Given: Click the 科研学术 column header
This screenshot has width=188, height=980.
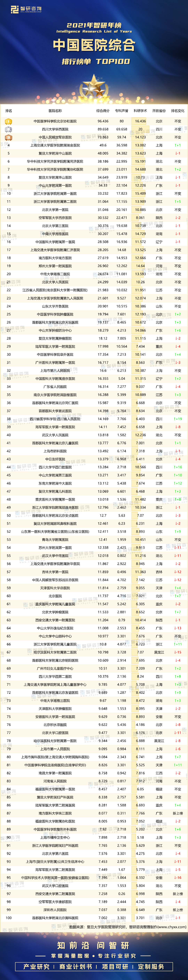Looking at the screenshot, I should click(x=140, y=111).
